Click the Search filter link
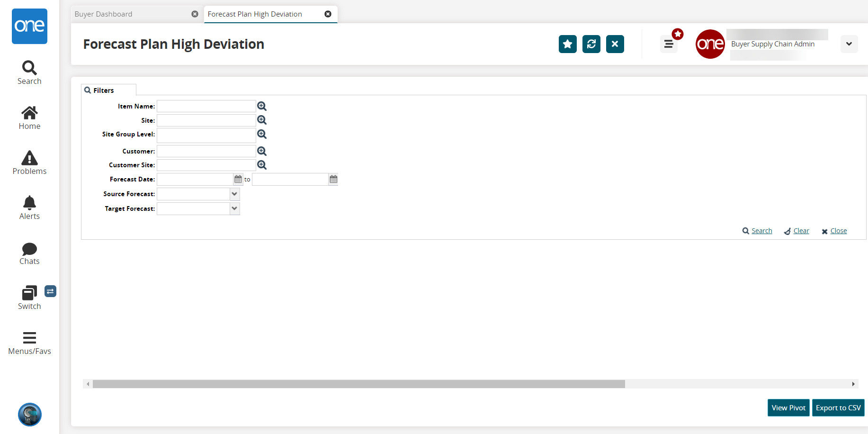Image resolution: width=868 pixels, height=434 pixels. pyautogui.click(x=761, y=231)
